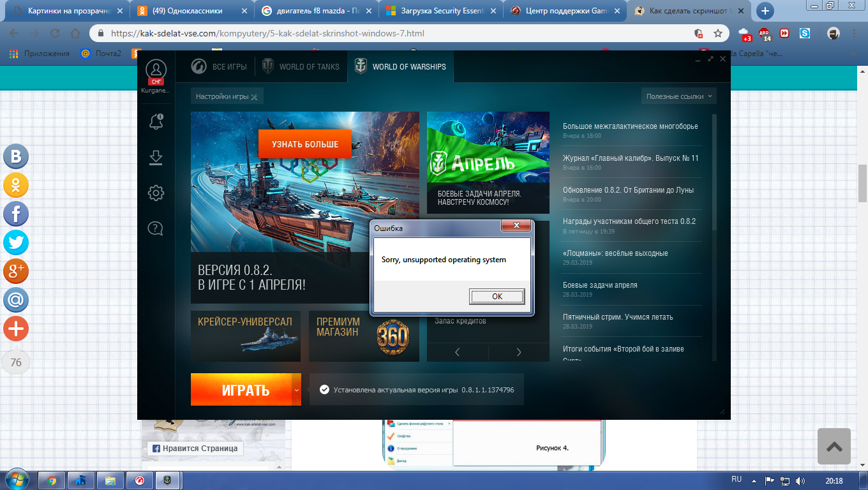Open news Пятничный стрим. Учимся летать
Screen dimensions: 868x490
coord(618,317)
